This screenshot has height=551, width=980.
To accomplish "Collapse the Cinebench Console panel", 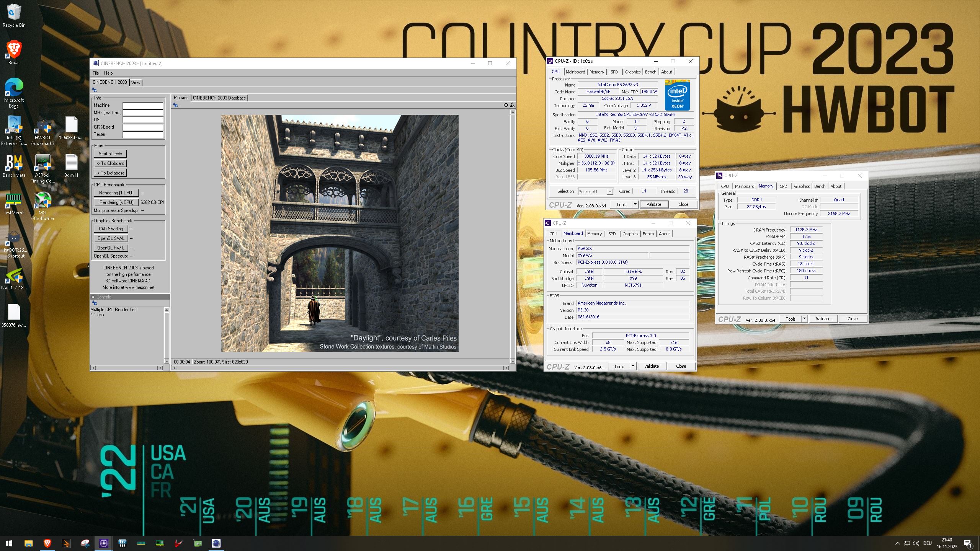I will point(93,297).
